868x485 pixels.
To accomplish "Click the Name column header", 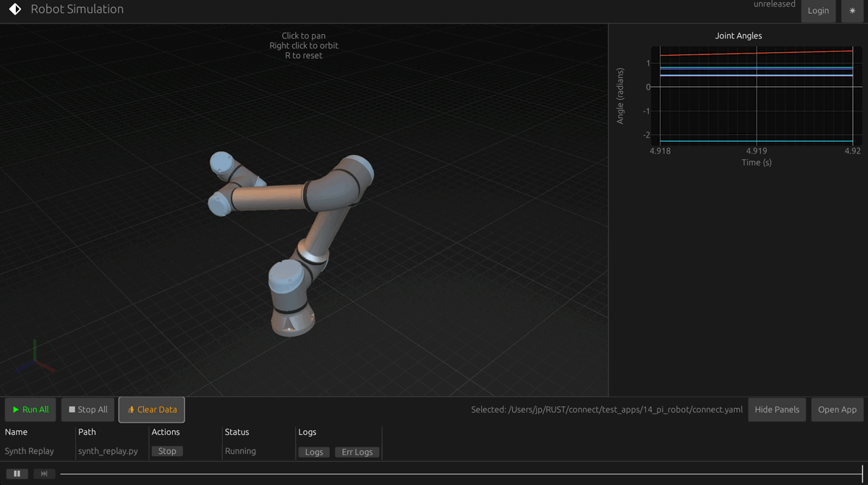I will pyautogui.click(x=16, y=432).
